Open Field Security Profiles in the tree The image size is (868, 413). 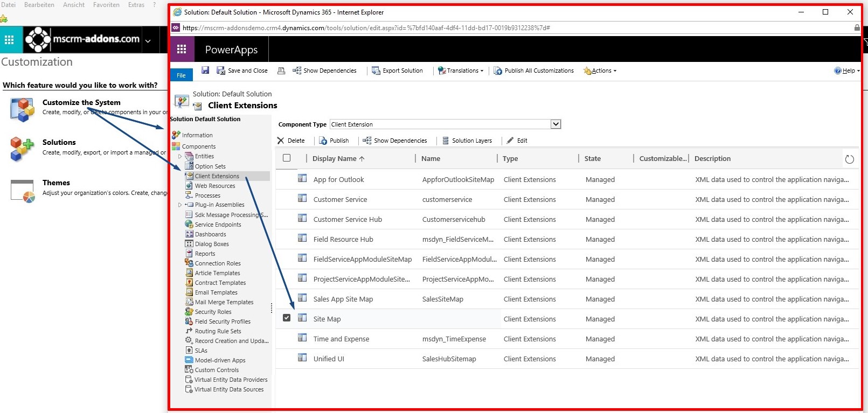point(223,321)
